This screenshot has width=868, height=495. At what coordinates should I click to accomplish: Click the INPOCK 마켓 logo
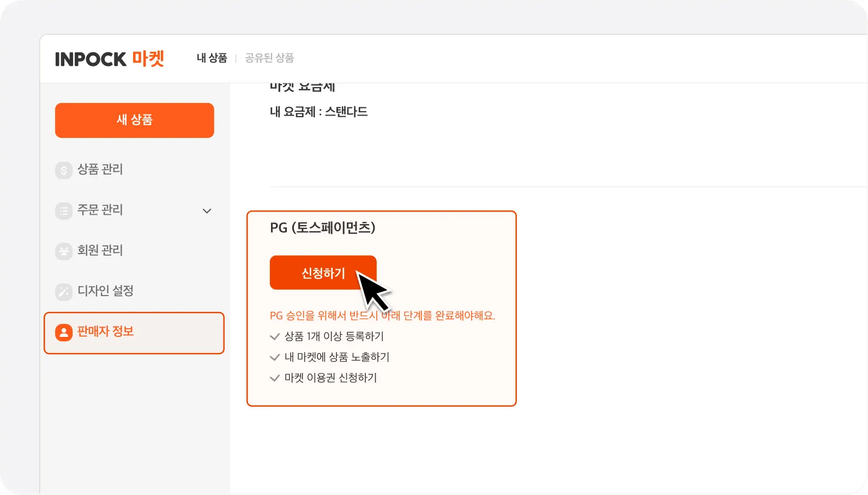110,59
